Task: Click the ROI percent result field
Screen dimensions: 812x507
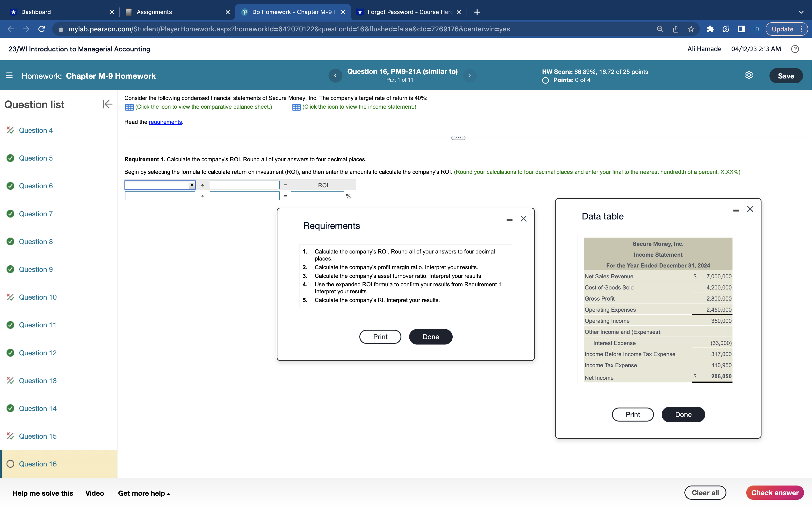Action: coord(317,196)
